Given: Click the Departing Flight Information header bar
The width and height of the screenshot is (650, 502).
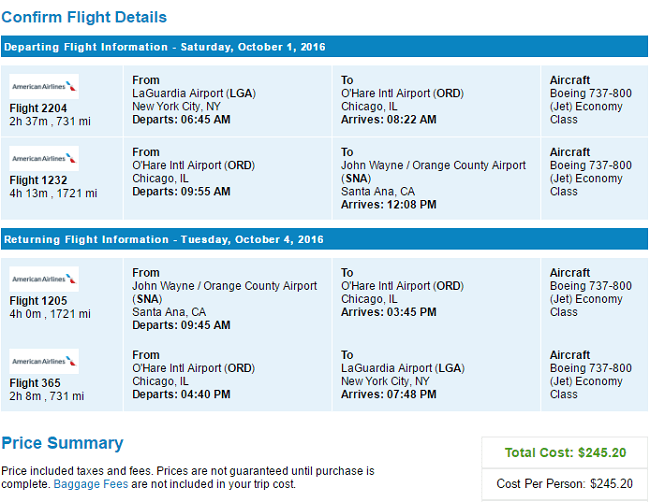Looking at the screenshot, I should pos(324,46).
